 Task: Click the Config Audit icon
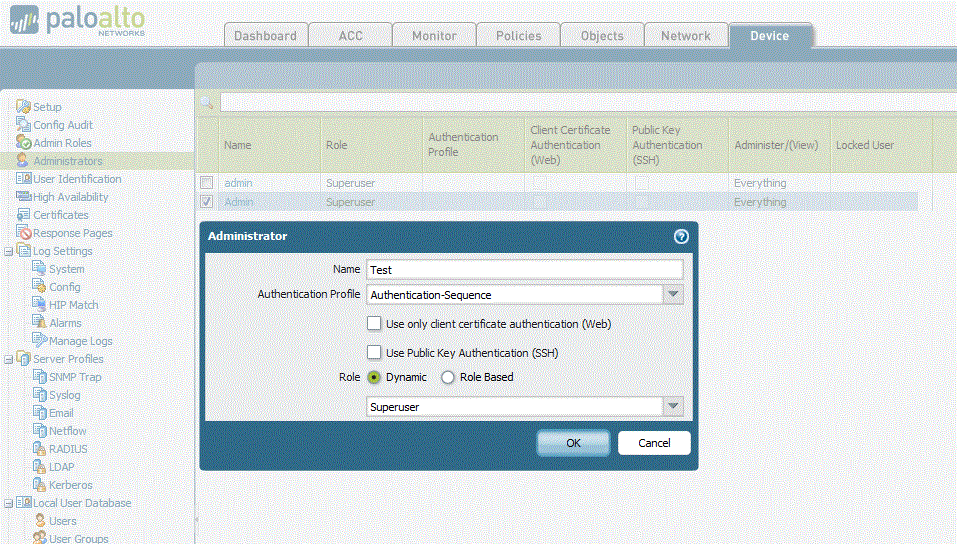pos(23,125)
